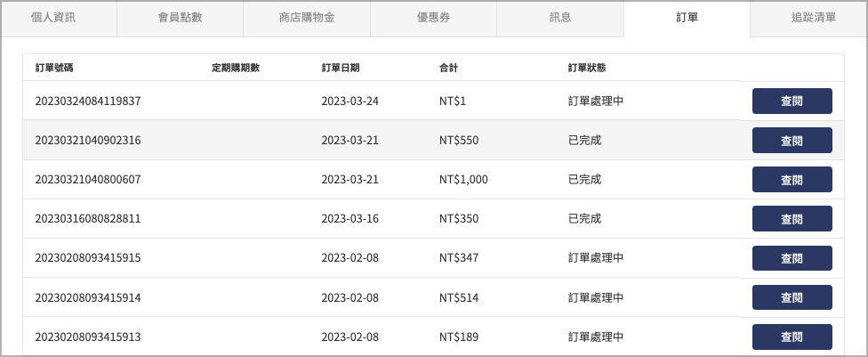Click 查閱 for order 20230324084119837
Image resolution: width=868 pixels, height=357 pixels.
tap(792, 101)
